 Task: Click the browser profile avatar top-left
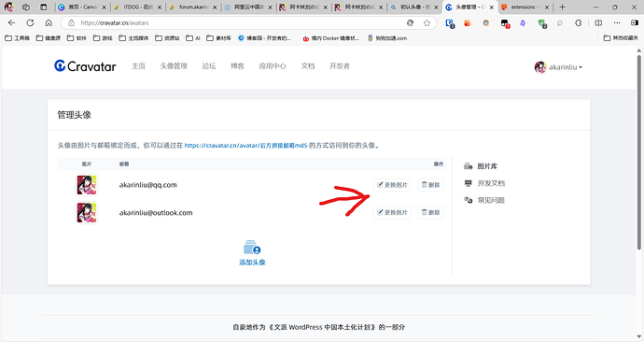coord(9,7)
